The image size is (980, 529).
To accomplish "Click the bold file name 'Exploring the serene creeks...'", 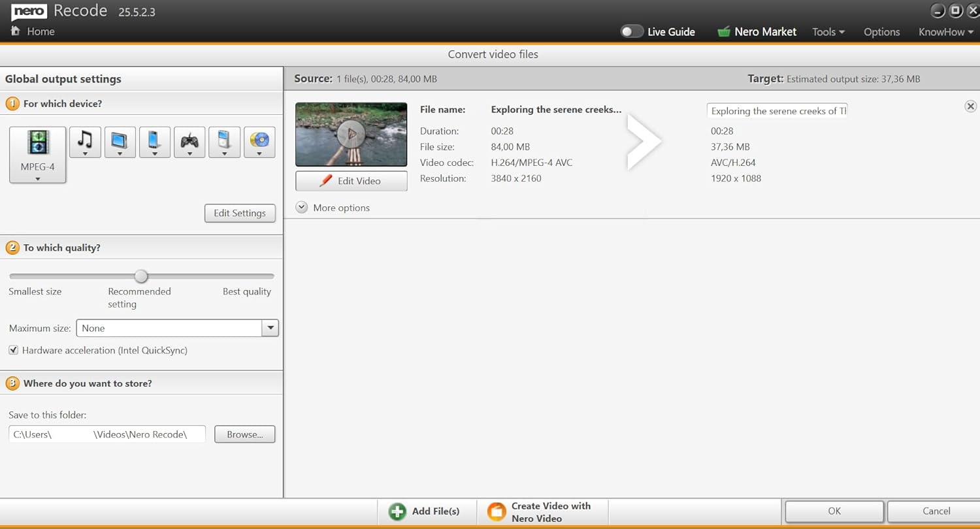I will coord(557,110).
